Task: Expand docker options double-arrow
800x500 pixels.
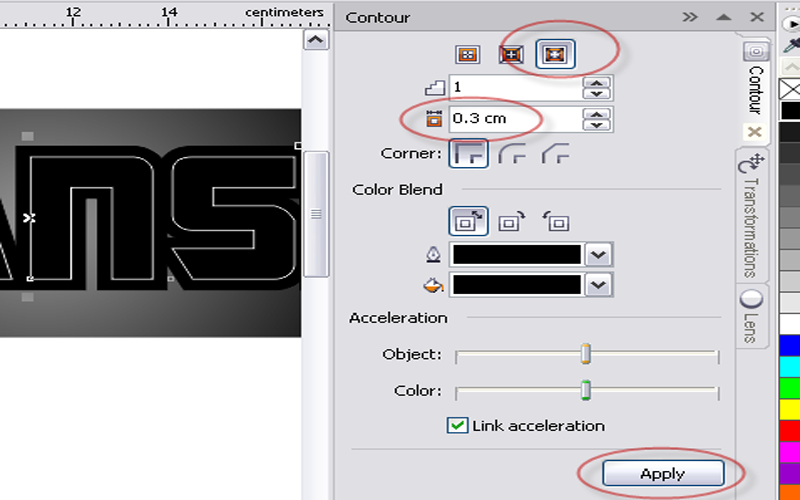Action: [x=690, y=17]
